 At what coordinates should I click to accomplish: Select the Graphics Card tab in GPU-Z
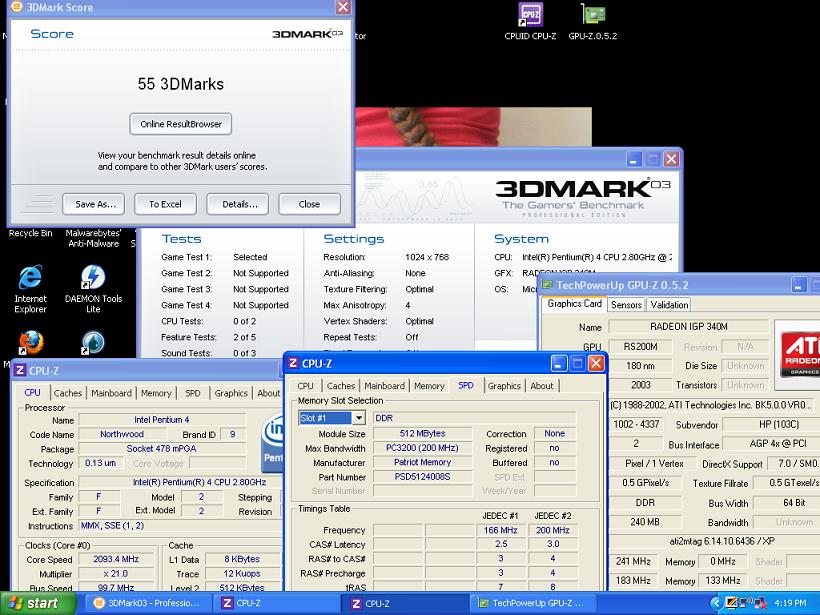point(574,303)
